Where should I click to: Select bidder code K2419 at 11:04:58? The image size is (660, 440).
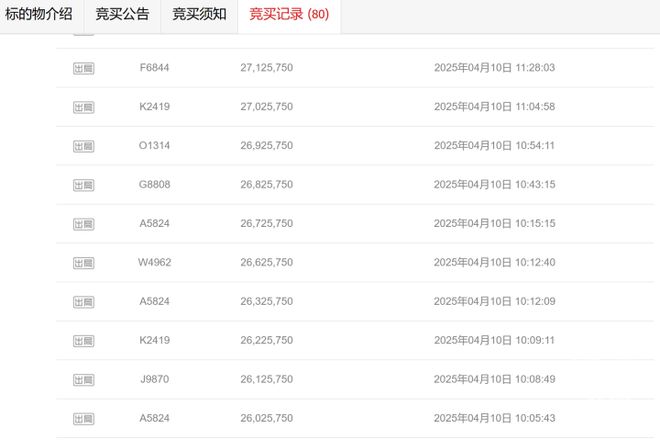pyautogui.click(x=154, y=107)
